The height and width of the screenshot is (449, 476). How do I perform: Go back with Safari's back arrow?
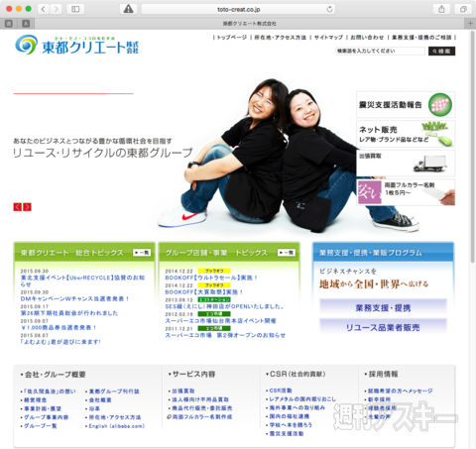tap(44, 9)
